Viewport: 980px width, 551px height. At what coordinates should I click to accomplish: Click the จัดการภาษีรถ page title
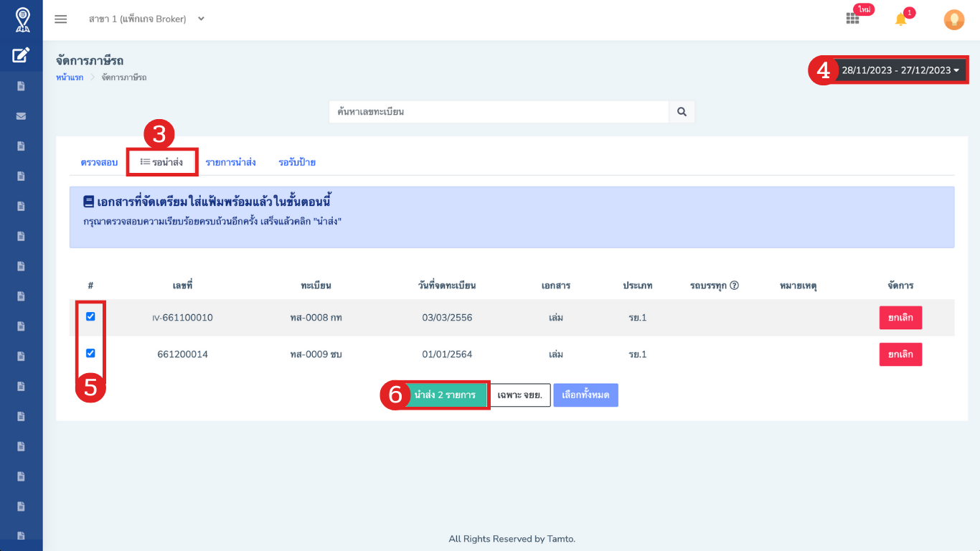click(90, 61)
